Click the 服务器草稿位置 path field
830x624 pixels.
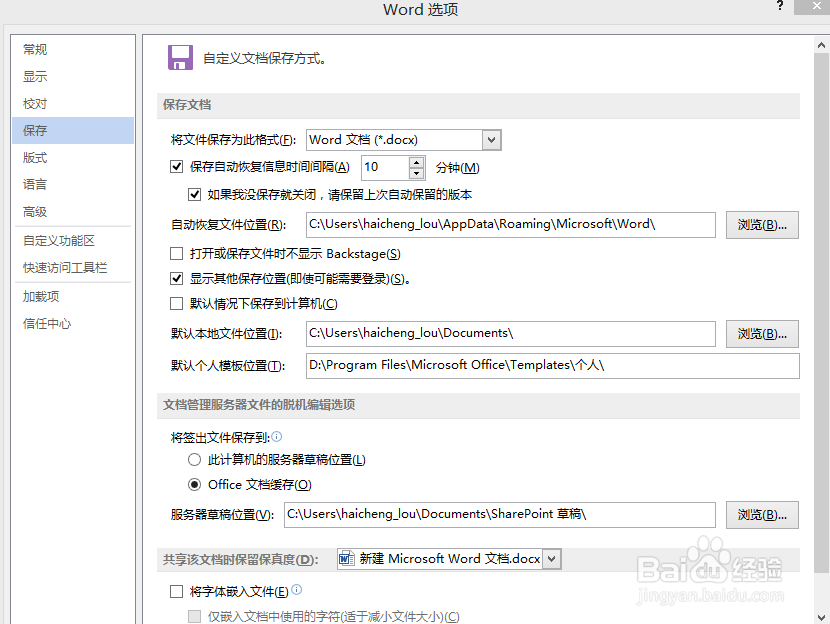pyautogui.click(x=500, y=515)
